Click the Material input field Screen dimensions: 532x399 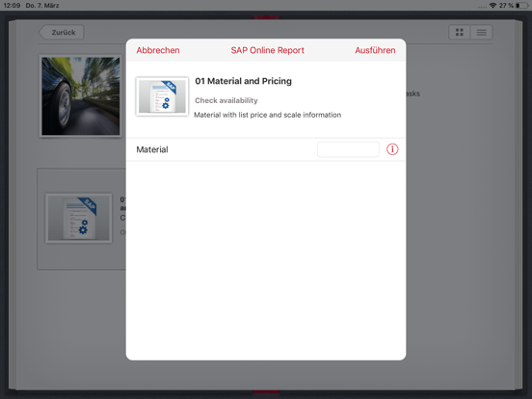(x=348, y=149)
